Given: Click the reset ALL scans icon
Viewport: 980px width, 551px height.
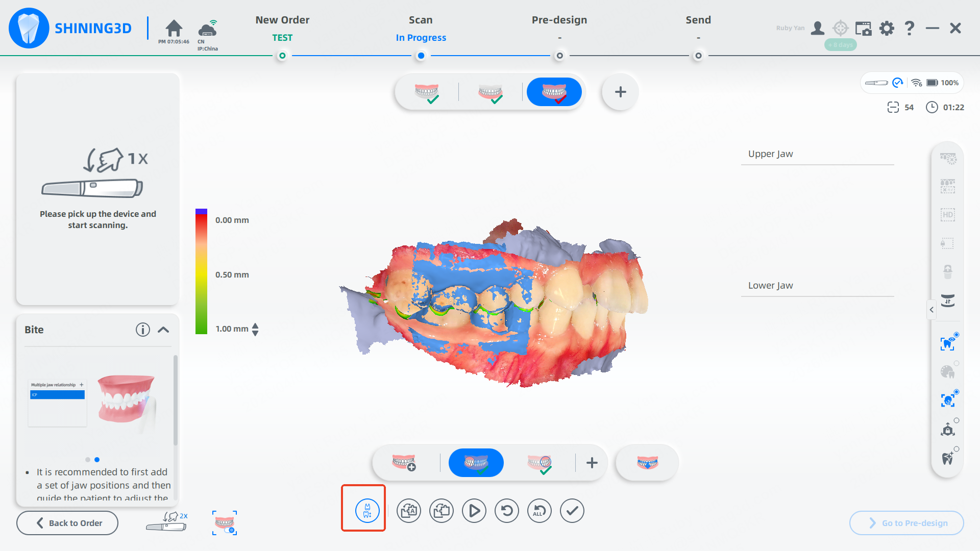Looking at the screenshot, I should 540,510.
